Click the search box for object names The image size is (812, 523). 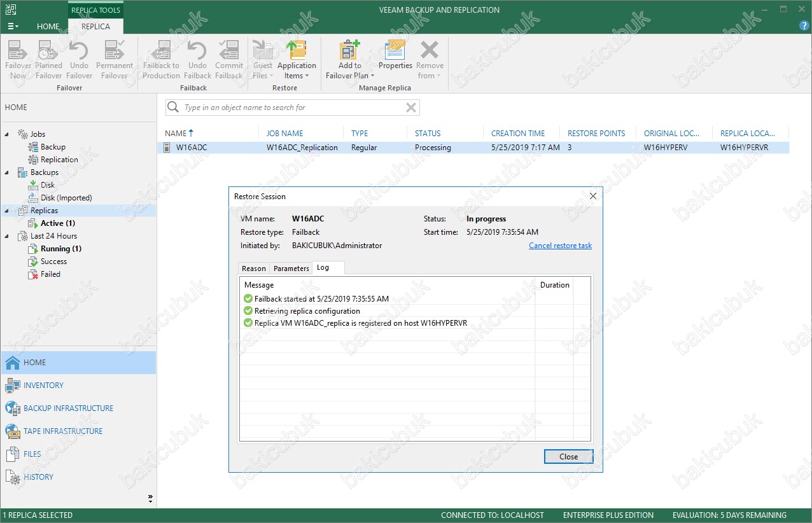293,108
